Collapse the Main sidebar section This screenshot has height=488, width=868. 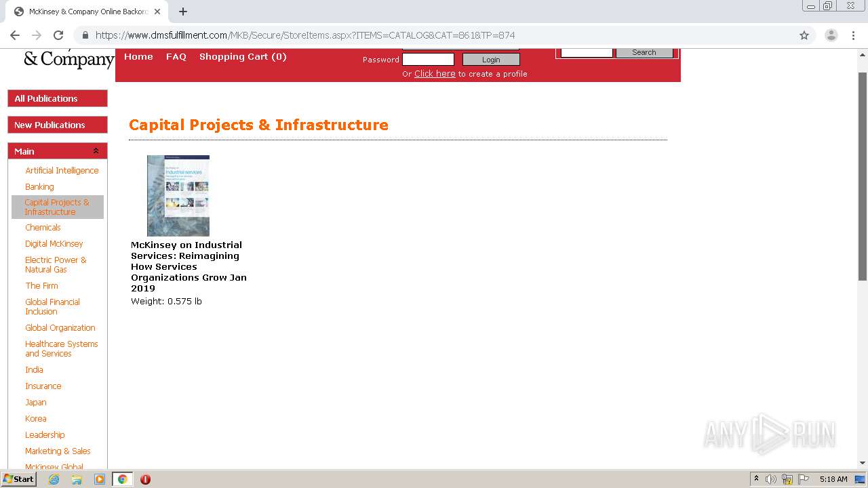coord(96,151)
